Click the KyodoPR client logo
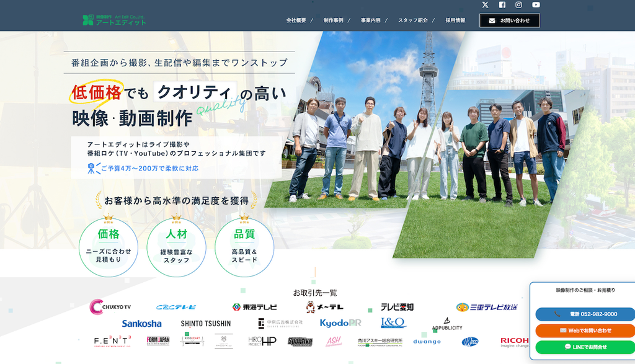This screenshot has height=364, width=635. pyautogui.click(x=340, y=323)
